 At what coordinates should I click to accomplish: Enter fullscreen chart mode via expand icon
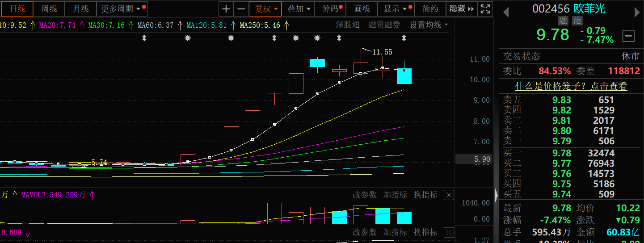click(x=485, y=9)
